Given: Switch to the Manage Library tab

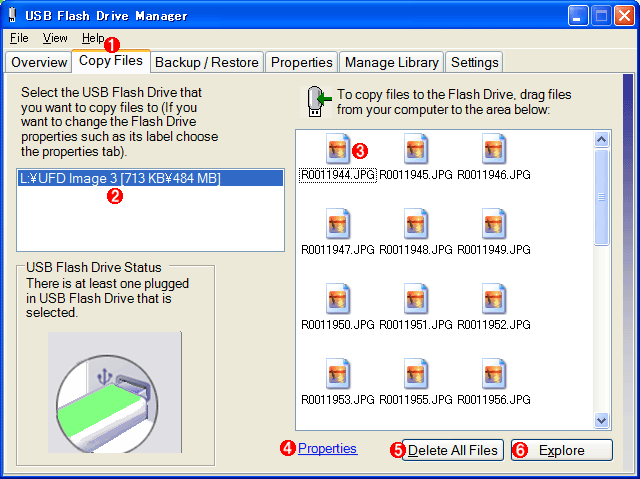Looking at the screenshot, I should [391, 62].
